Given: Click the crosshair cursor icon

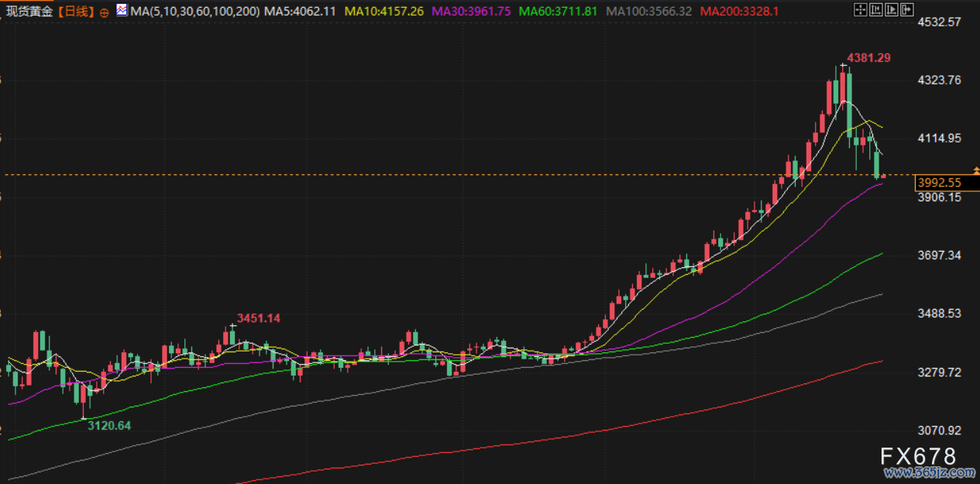Looking at the screenshot, I should click(x=860, y=10).
